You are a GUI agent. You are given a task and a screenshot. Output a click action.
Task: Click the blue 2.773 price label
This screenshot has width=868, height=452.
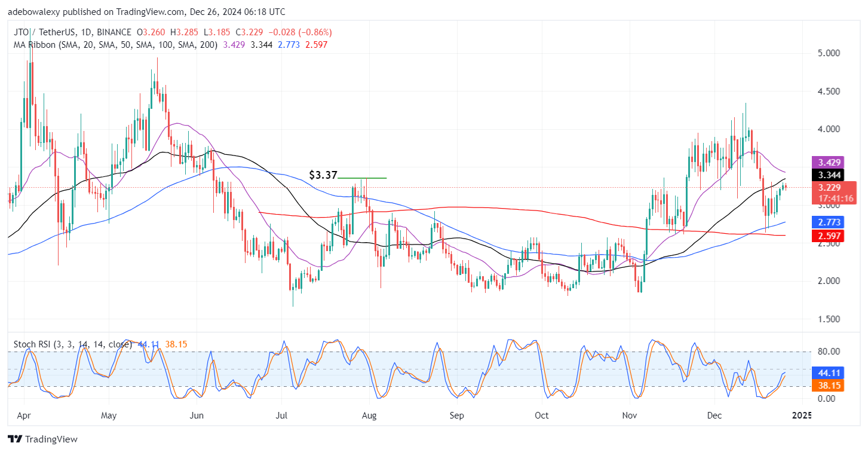click(827, 222)
